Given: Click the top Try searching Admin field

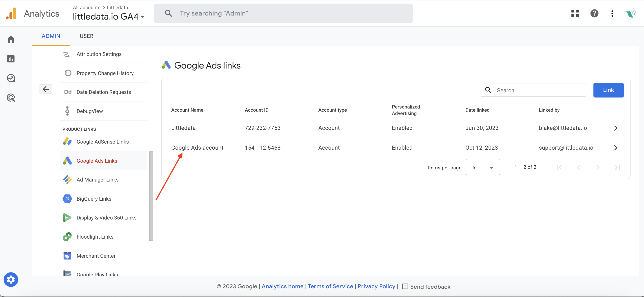Looking at the screenshot, I should click(x=284, y=13).
